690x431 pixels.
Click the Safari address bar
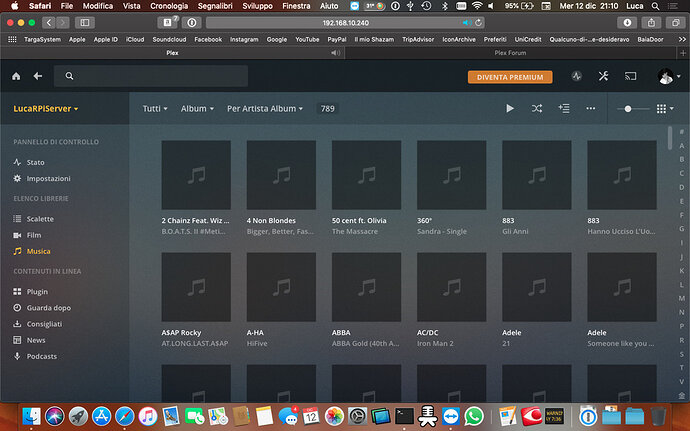click(x=345, y=22)
